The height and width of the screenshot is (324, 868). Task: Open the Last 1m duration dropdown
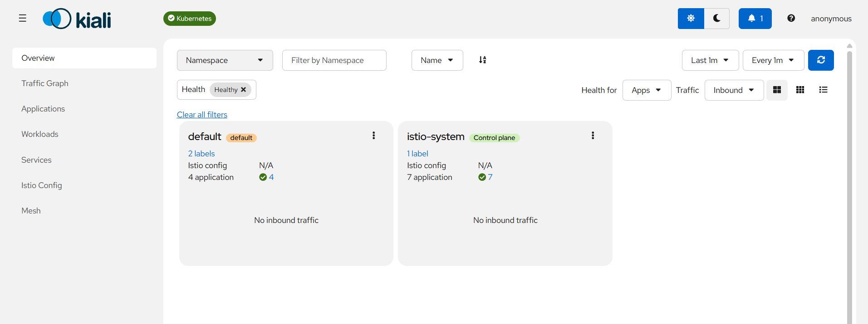[x=711, y=60]
